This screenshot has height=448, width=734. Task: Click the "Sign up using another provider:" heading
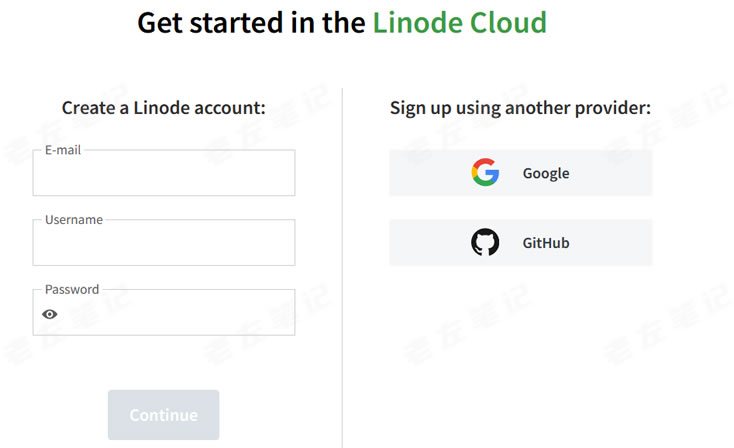click(520, 107)
